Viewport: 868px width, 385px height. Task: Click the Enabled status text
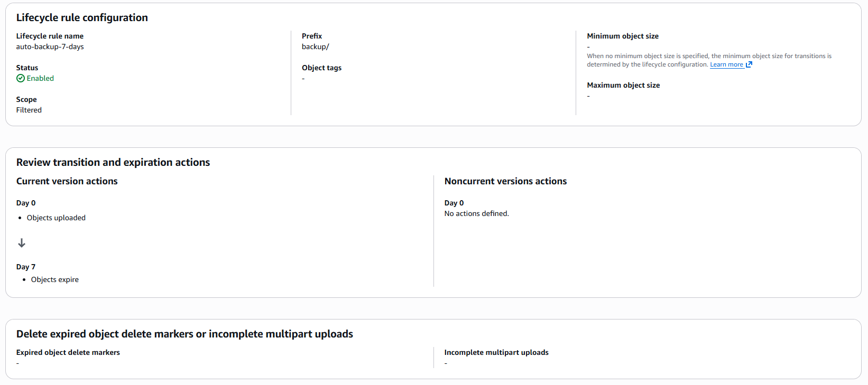pos(40,78)
